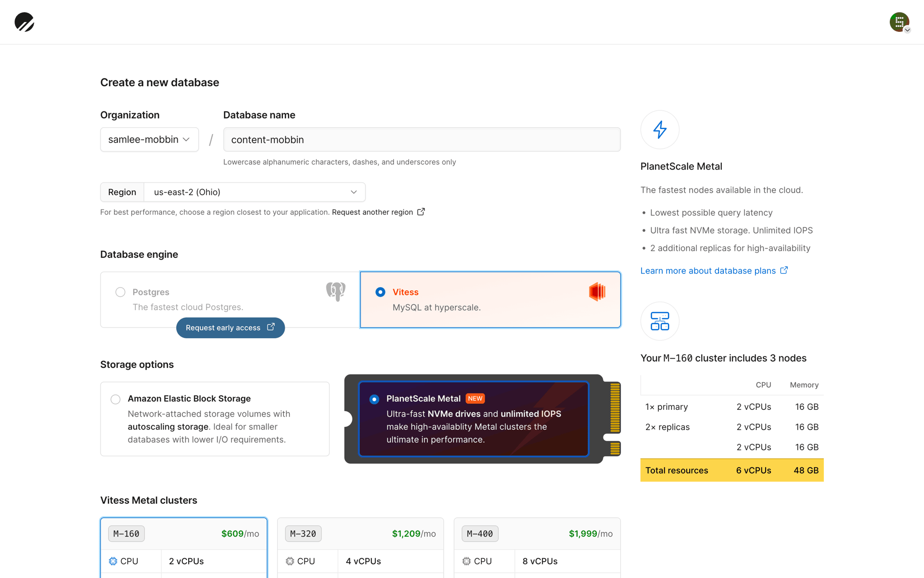Click the $609/mo price text
924x578 pixels.
(x=240, y=534)
